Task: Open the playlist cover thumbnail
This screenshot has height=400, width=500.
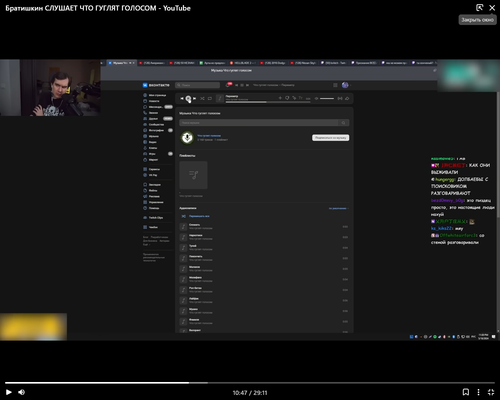Action: (193, 175)
